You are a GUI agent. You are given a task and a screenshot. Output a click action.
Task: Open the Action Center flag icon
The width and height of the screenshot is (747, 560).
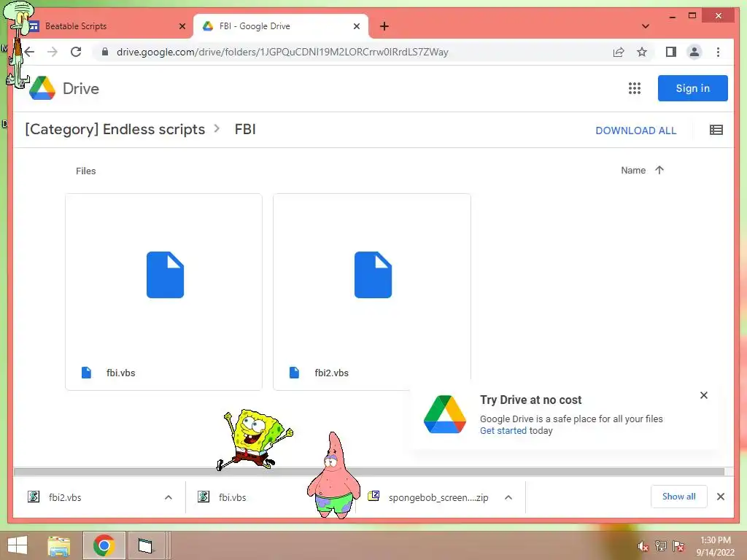point(678,546)
